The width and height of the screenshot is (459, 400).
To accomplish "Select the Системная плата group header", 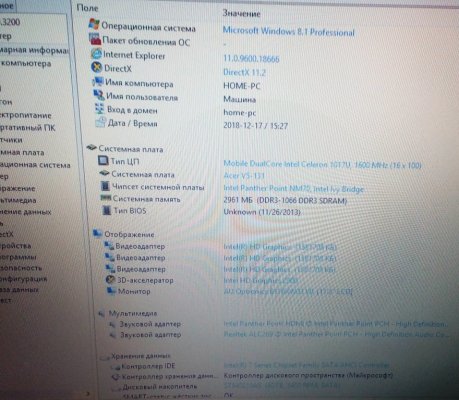I will pos(131,149).
